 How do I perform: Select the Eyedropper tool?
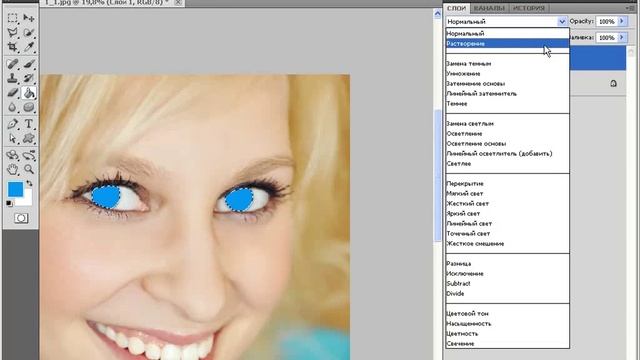click(29, 47)
